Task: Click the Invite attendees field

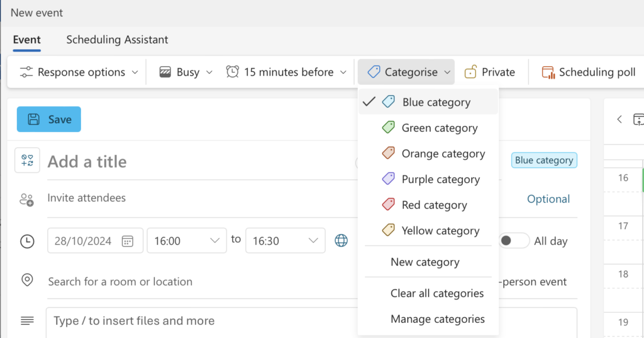Action: tap(201, 198)
